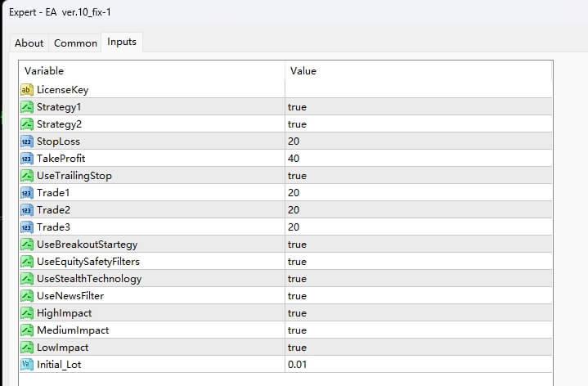This screenshot has width=588, height=386.
Task: Open the Common tab
Action: coord(75,43)
